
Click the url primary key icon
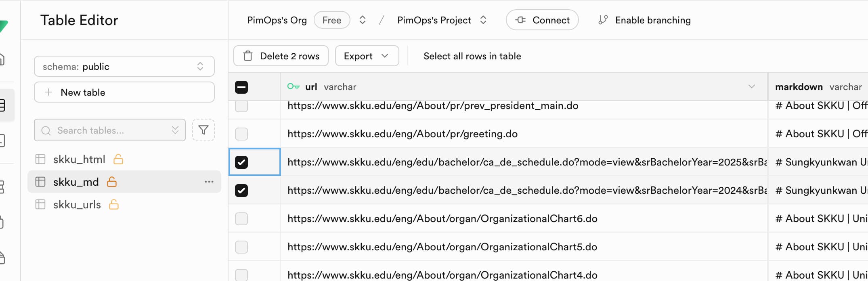click(x=293, y=86)
